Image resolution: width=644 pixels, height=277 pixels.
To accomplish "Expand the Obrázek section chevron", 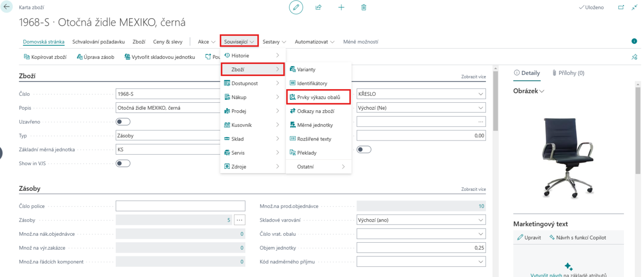I will tap(542, 91).
